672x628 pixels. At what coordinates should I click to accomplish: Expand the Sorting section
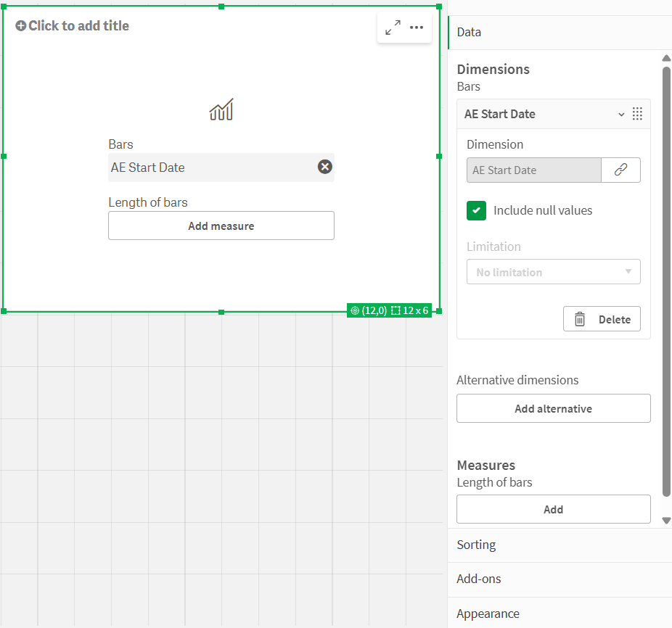tap(560, 545)
